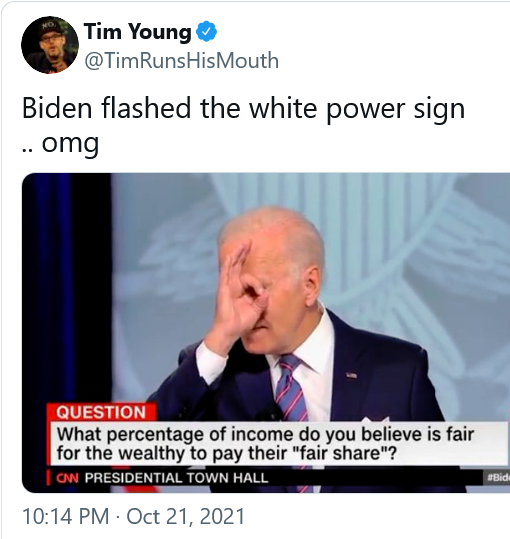This screenshot has width=510, height=539.
Task: Click the CNN logo in video banner
Action: pyautogui.click(x=67, y=478)
